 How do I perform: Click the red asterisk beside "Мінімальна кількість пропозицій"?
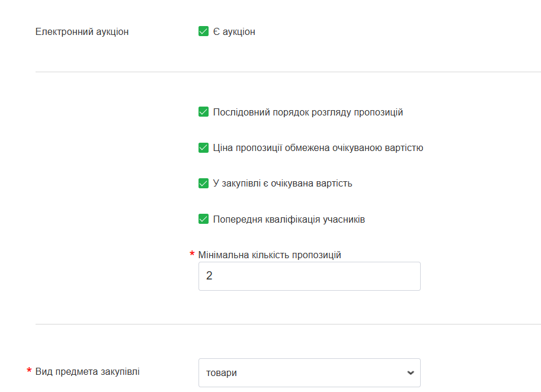click(x=192, y=255)
